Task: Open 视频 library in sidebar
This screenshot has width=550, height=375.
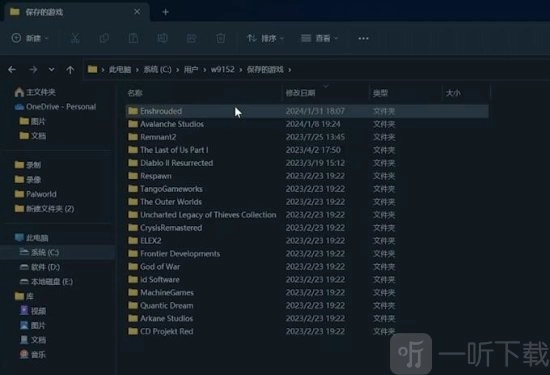Action: click(x=33, y=311)
